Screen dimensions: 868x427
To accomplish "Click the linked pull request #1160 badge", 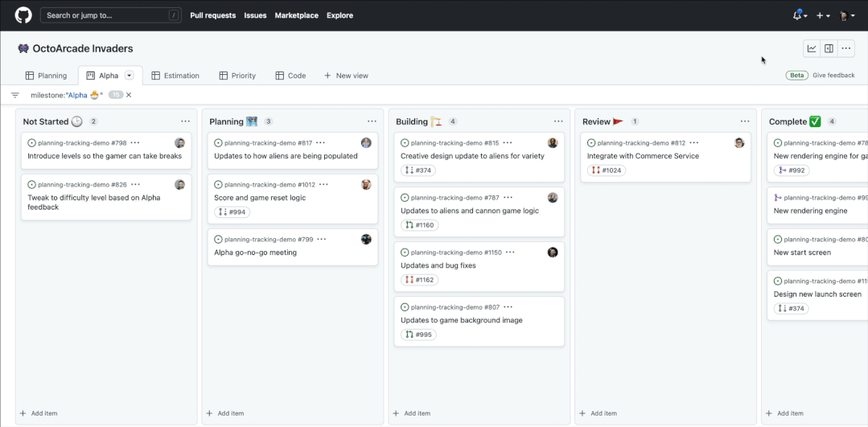I will coord(420,225).
